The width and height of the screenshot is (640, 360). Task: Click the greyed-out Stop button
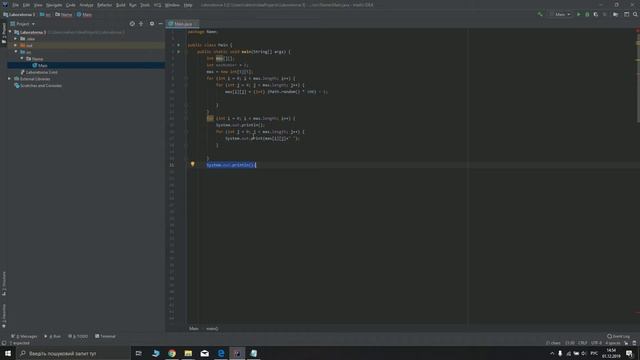click(604, 14)
